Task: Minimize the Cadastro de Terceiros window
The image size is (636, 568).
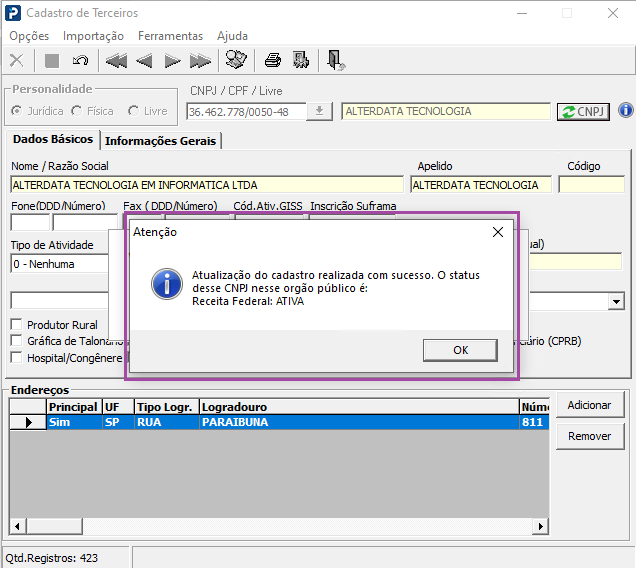Action: click(522, 13)
